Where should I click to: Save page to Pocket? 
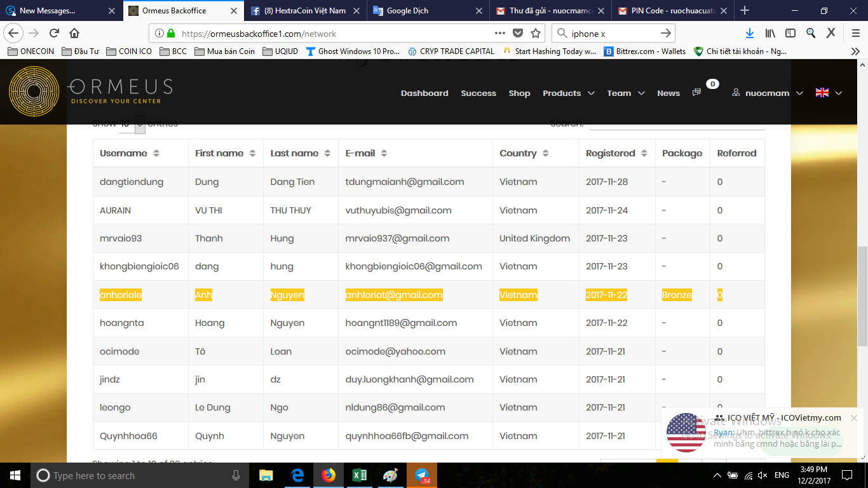click(518, 33)
